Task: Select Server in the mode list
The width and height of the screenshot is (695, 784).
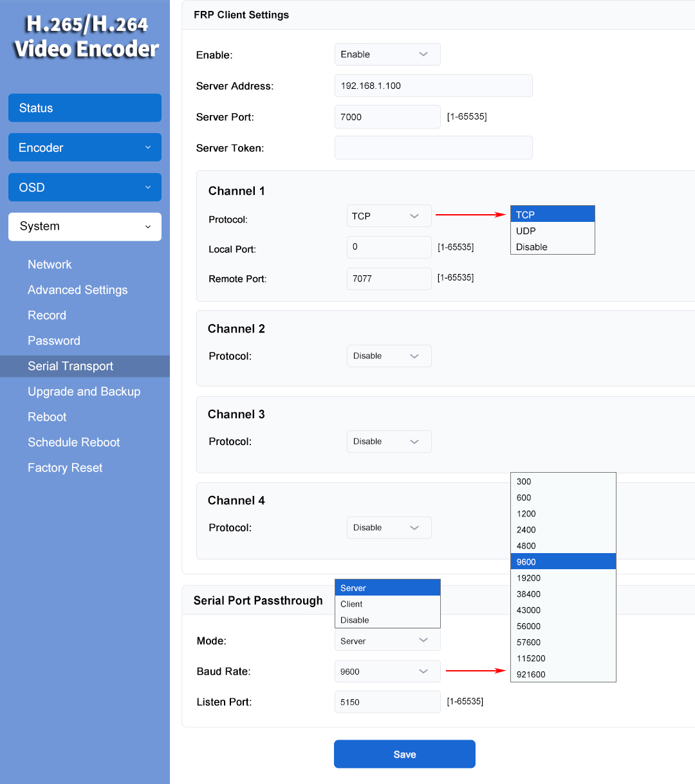Action: [x=387, y=588]
